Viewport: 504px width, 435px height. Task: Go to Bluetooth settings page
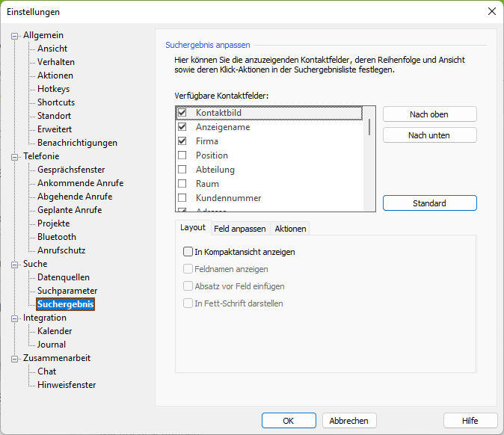(x=57, y=237)
